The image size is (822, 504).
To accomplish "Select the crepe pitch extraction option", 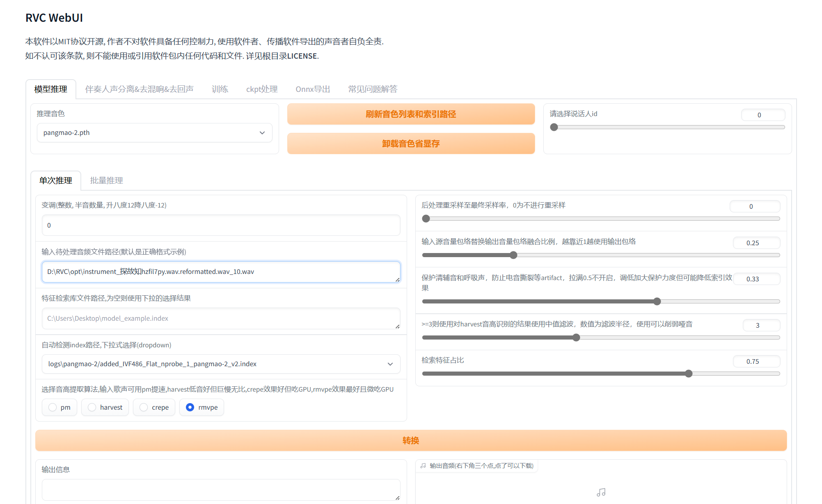I will pyautogui.click(x=154, y=407).
